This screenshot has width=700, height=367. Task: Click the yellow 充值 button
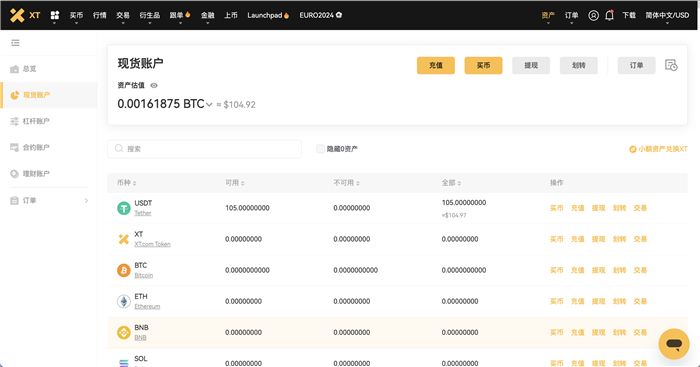pos(436,65)
